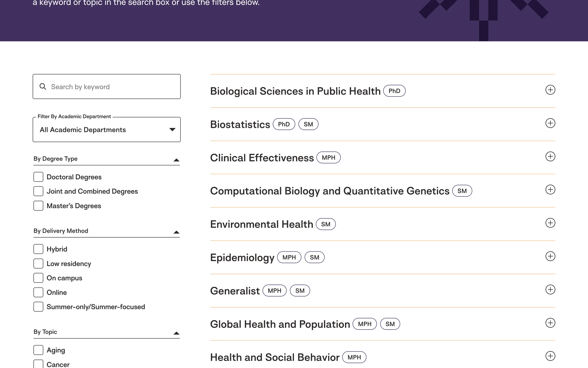588x368 pixels.
Task: Click the Generalist row plus icon
Action: (x=550, y=290)
